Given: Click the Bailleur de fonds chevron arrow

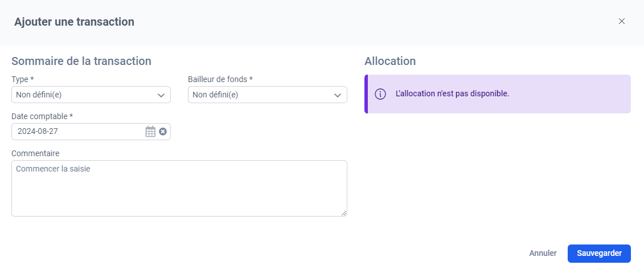Looking at the screenshot, I should point(338,95).
